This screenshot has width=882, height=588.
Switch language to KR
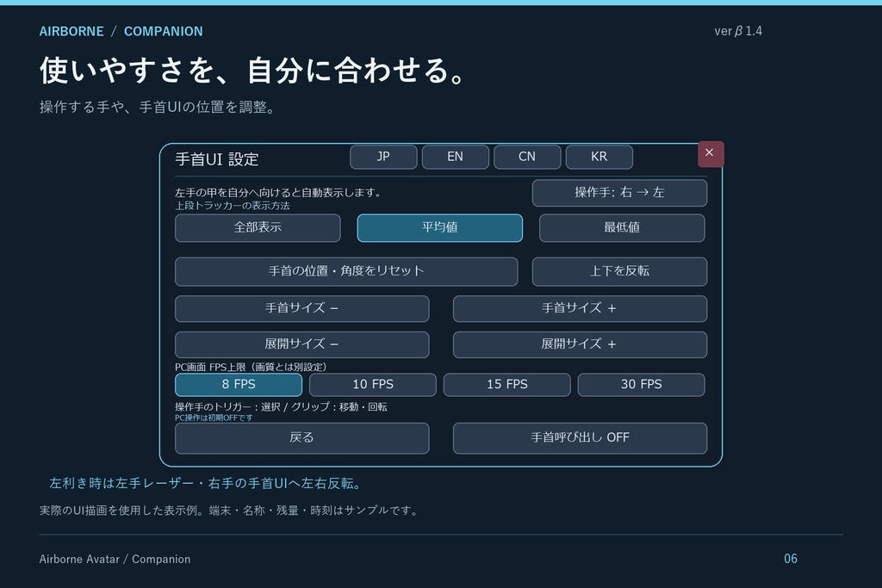599,157
